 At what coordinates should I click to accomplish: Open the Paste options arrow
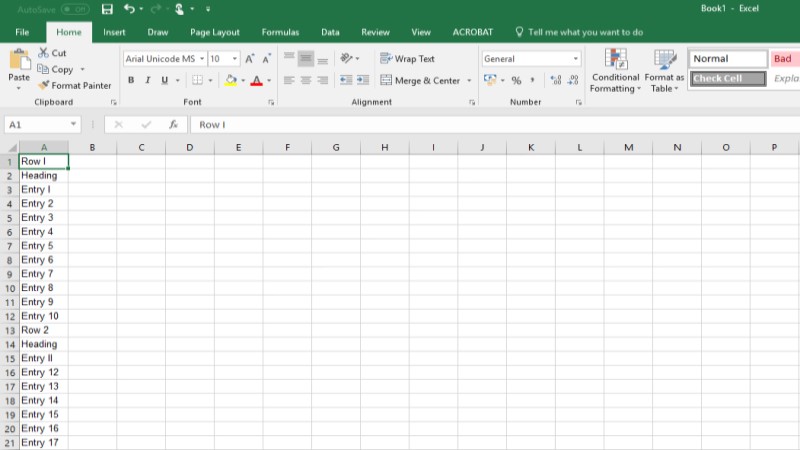[x=19, y=88]
